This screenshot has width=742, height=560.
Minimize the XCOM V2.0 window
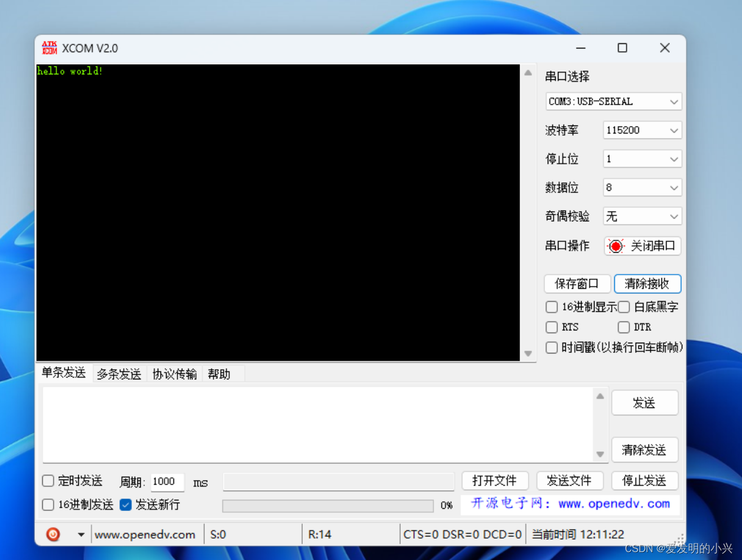(581, 48)
